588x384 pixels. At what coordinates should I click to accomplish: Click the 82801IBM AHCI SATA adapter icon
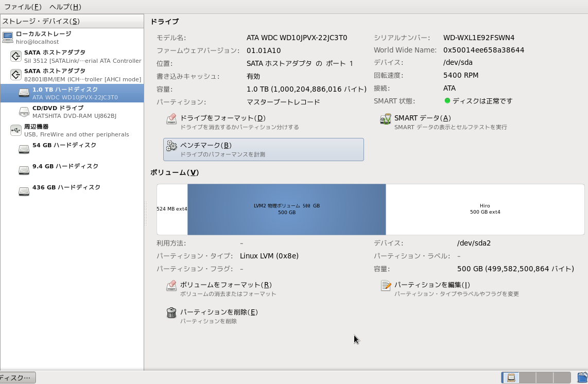click(16, 75)
